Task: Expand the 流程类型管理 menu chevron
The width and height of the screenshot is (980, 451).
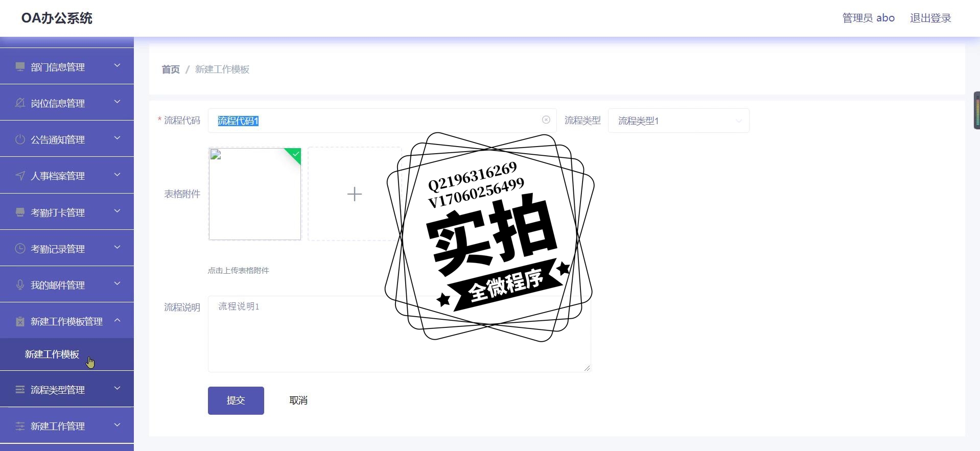Action: pos(117,388)
